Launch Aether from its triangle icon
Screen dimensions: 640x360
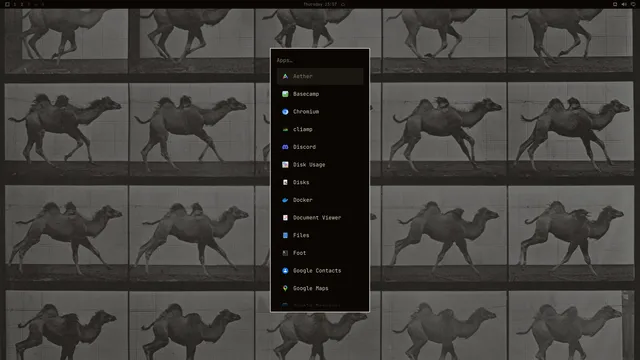285,76
